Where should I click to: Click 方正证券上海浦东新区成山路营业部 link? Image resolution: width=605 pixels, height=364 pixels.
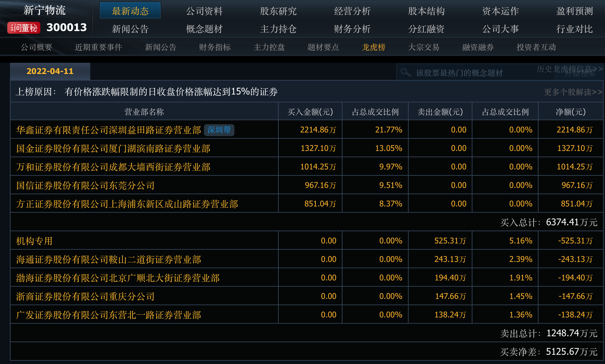(x=127, y=204)
